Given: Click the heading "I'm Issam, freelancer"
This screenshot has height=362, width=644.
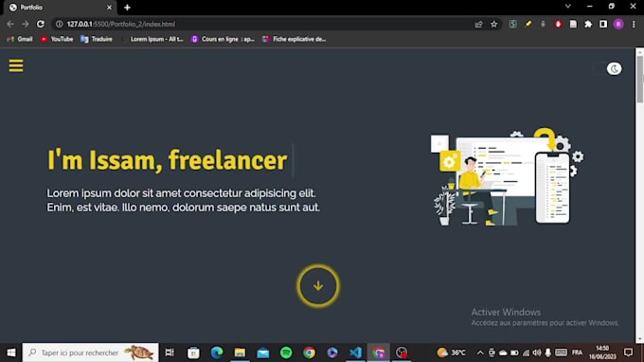Looking at the screenshot, I should 168,159.
